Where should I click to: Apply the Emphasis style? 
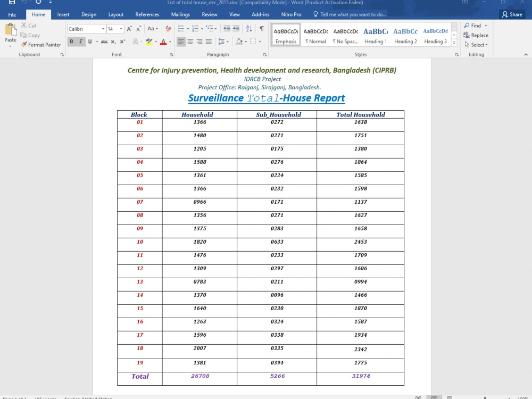286,35
